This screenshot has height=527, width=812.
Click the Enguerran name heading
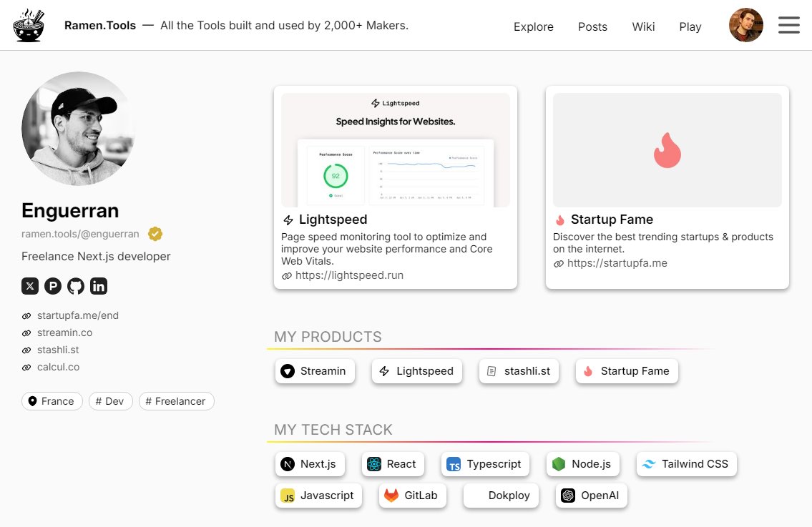[70, 211]
